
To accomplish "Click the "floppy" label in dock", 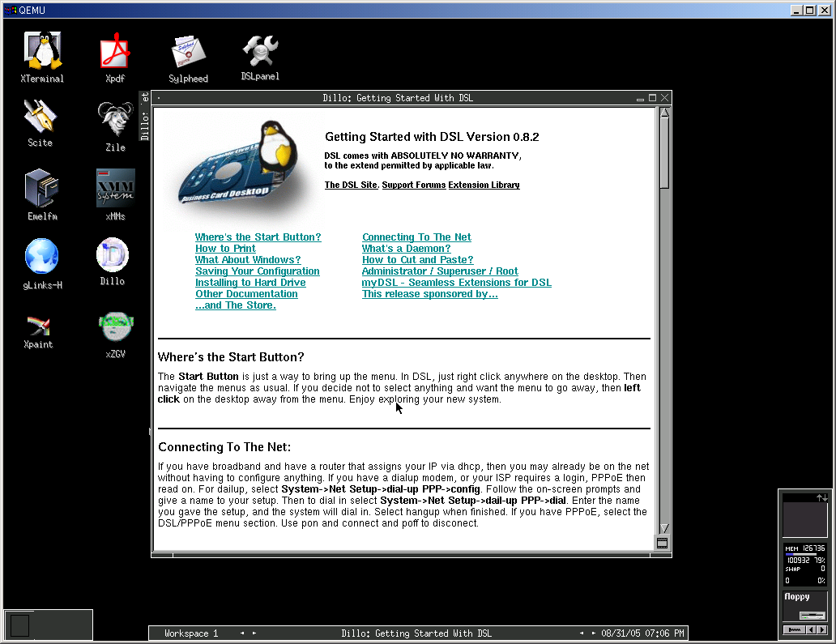I will (796, 596).
